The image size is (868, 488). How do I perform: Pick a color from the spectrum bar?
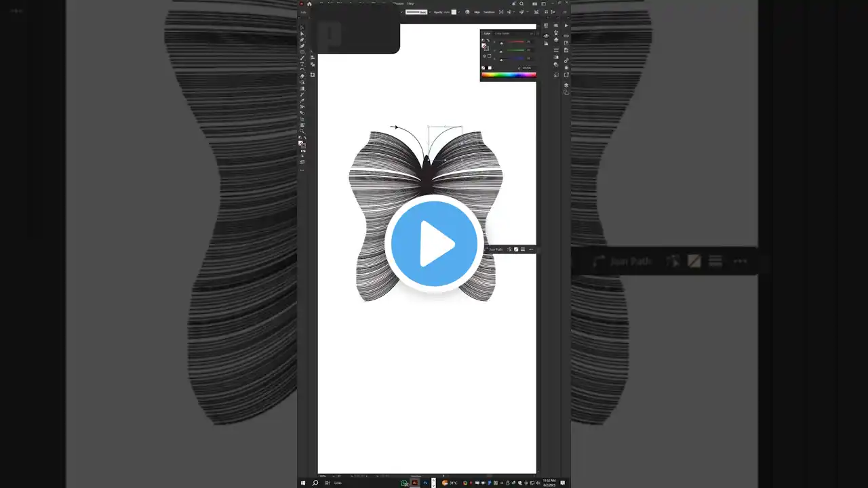click(509, 75)
